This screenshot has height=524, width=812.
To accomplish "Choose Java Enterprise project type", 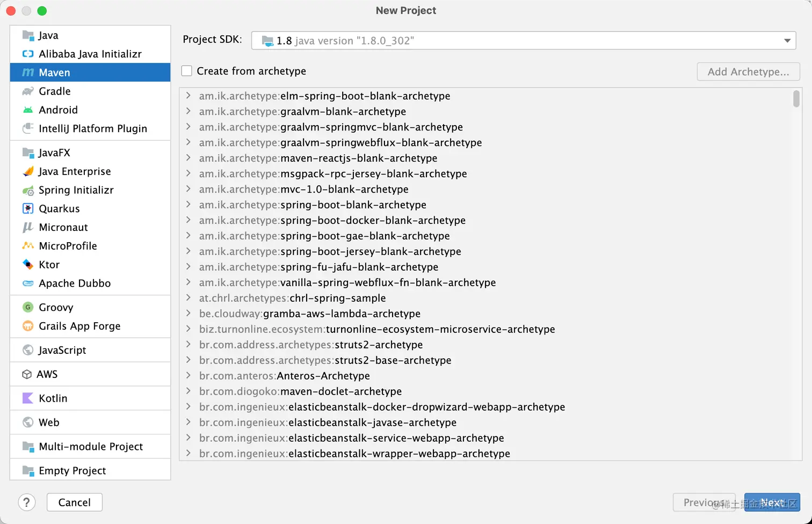I will 90,171.
